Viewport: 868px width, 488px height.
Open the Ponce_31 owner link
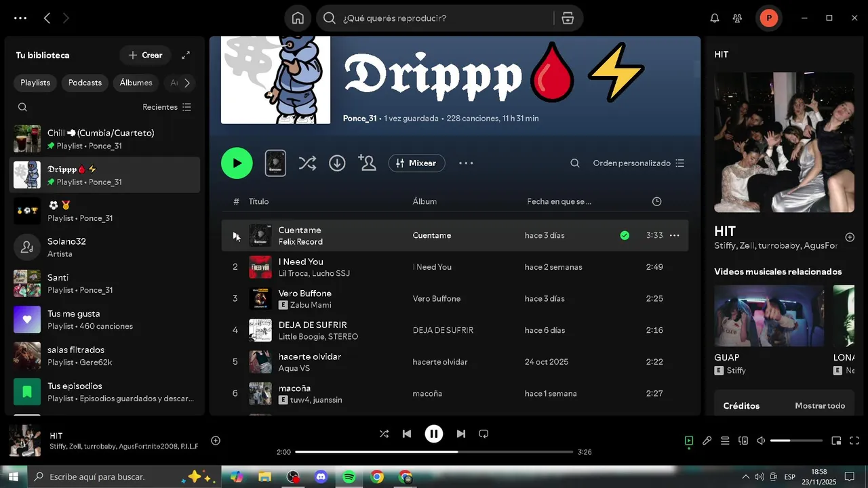pyautogui.click(x=359, y=118)
